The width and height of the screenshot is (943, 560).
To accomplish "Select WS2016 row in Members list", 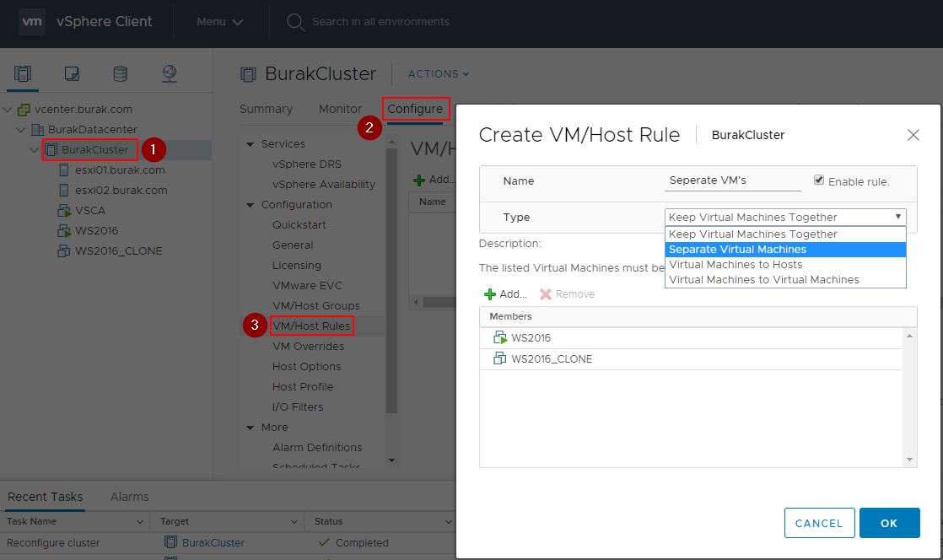I will click(x=691, y=338).
